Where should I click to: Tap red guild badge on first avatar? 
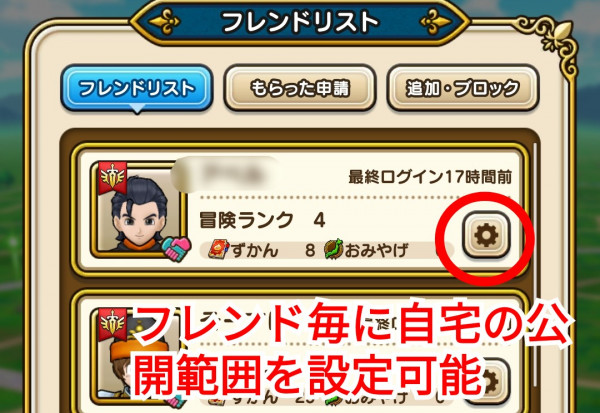point(112,178)
